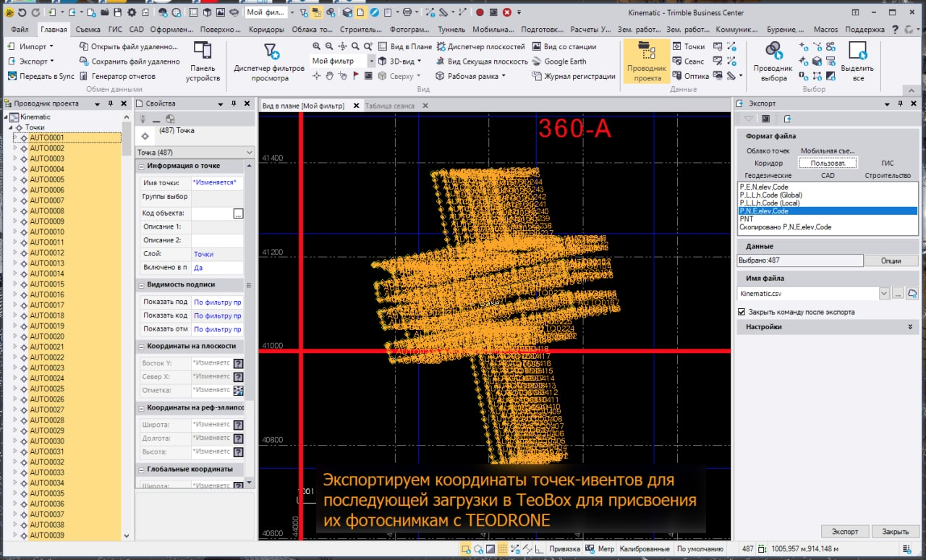Open the Kinematic.csv file name dropdown
The image size is (926, 560).
pos(883,294)
